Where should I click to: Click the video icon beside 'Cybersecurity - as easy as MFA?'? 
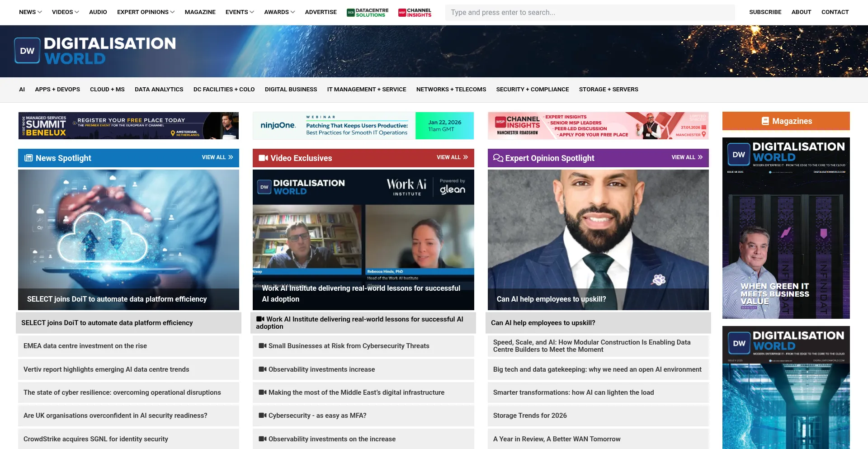[x=262, y=415]
